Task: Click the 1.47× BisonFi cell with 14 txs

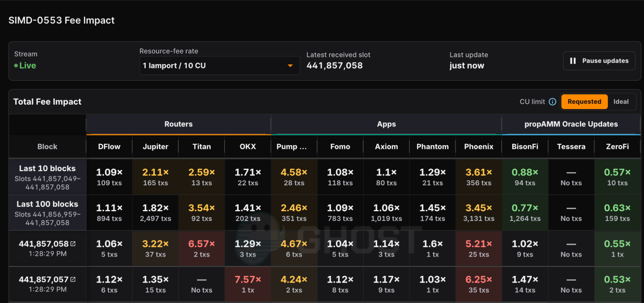Action: 525,284
